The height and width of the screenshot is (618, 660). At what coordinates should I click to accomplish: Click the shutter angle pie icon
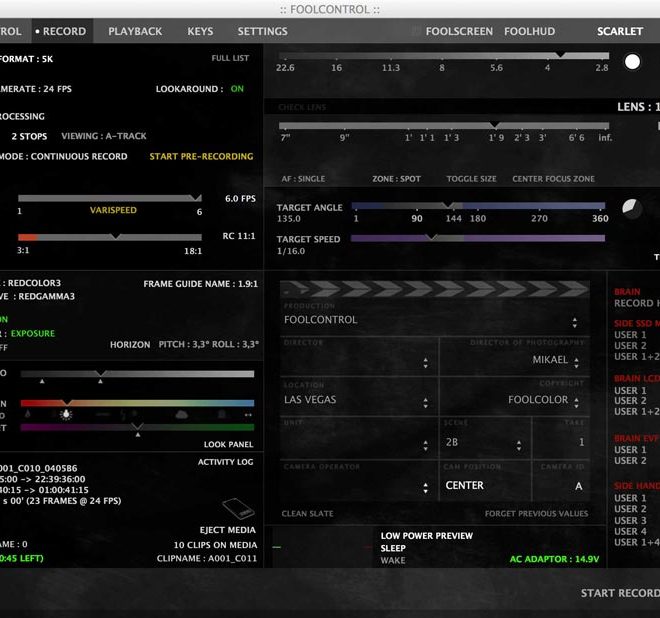pyautogui.click(x=631, y=208)
